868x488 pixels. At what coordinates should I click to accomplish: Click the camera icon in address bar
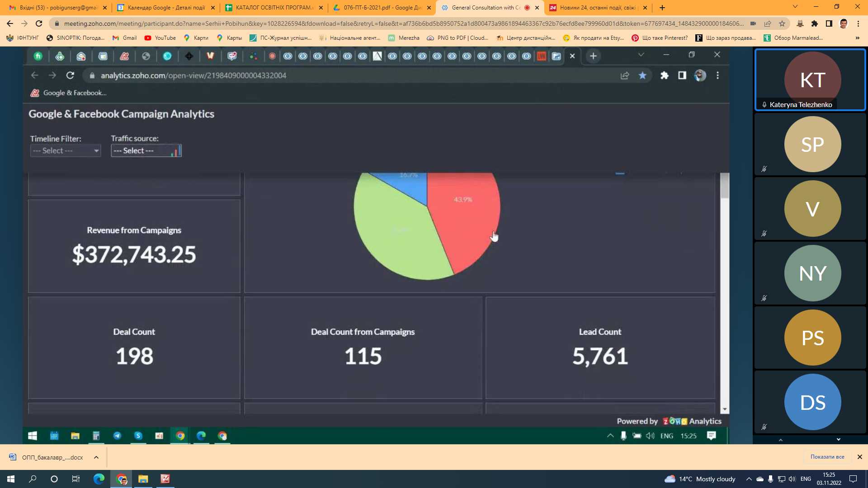(x=753, y=23)
